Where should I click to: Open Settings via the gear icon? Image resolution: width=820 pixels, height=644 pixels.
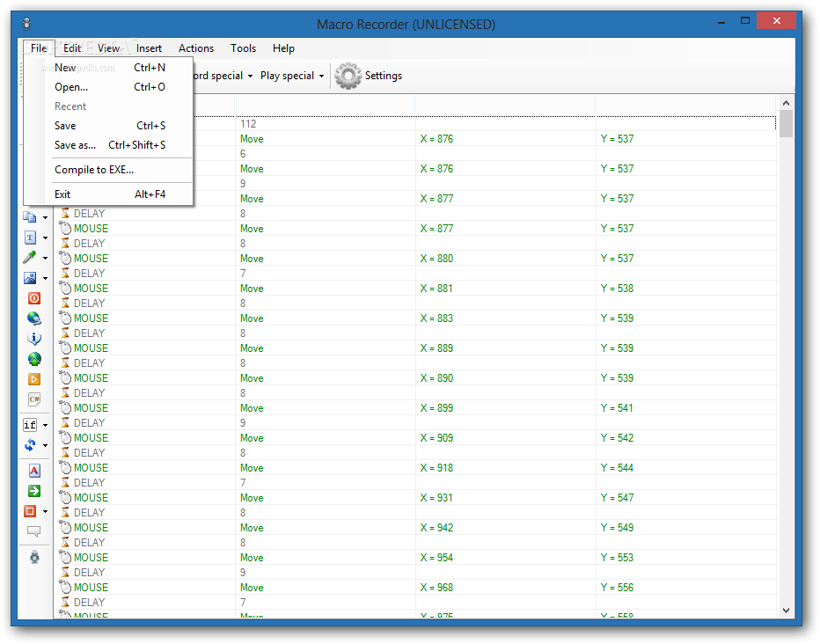click(x=348, y=76)
